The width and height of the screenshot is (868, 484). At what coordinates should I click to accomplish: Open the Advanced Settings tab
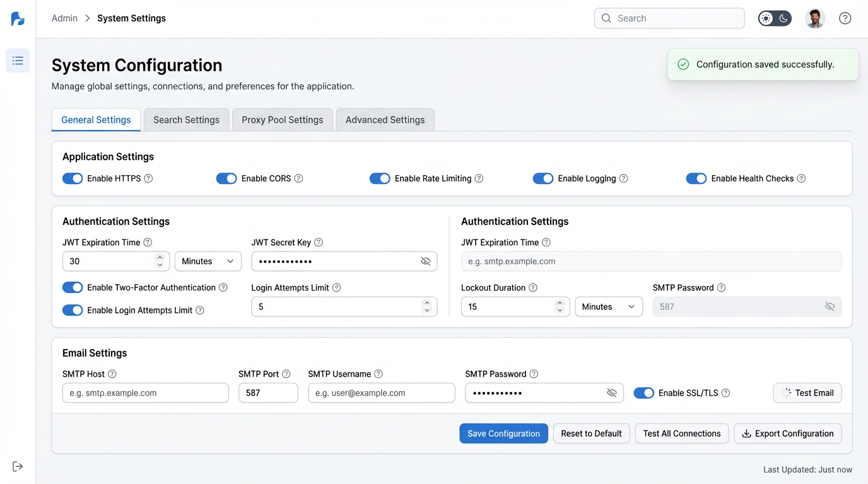pyautogui.click(x=385, y=120)
